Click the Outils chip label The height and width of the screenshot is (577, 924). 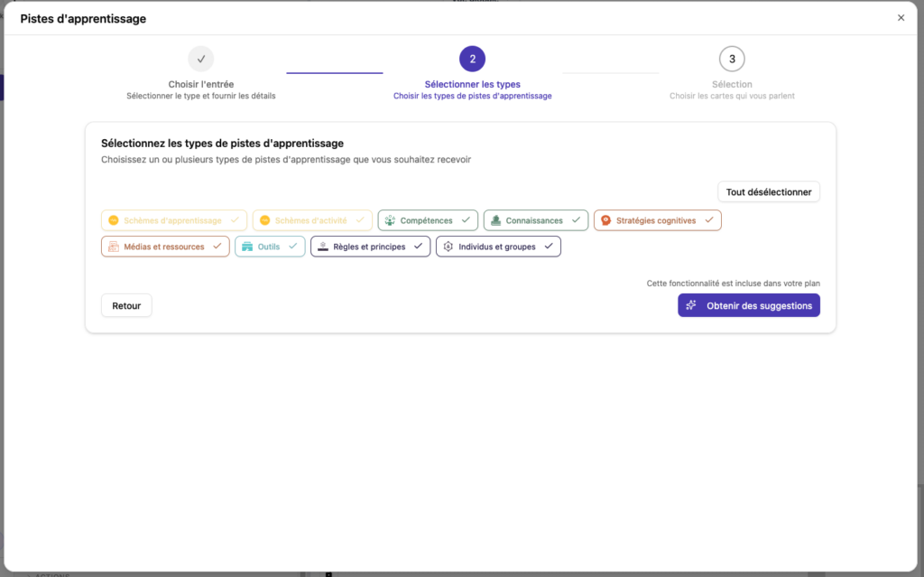pyautogui.click(x=269, y=247)
